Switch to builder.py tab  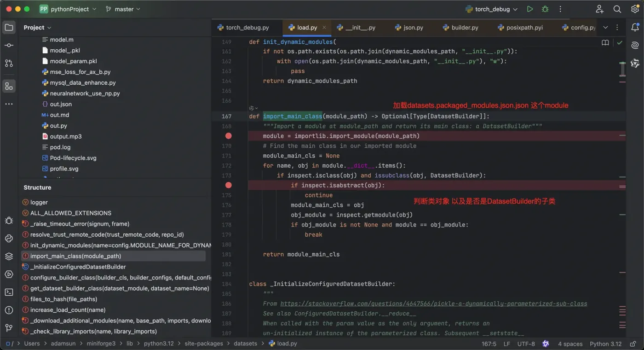click(x=460, y=28)
